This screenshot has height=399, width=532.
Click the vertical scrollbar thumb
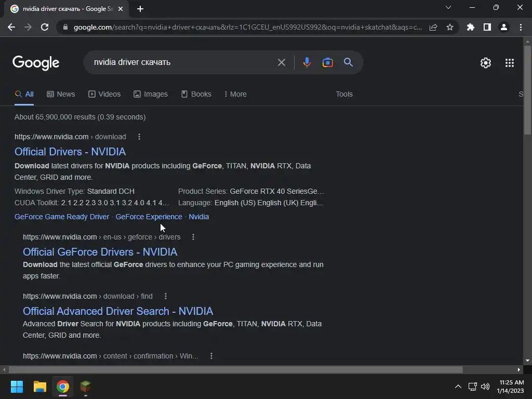click(527, 90)
